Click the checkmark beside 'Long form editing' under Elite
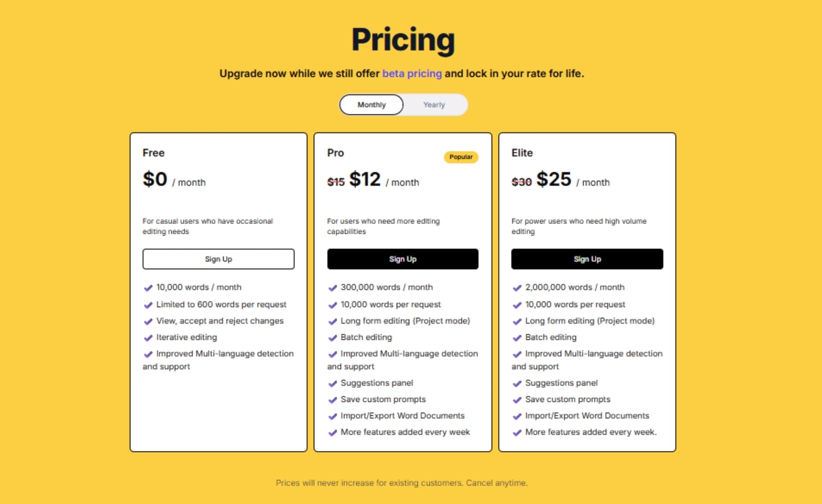This screenshot has height=504, width=822. pos(517,321)
